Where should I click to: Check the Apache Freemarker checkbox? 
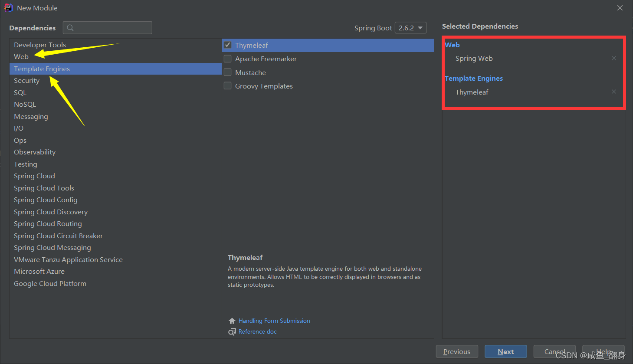point(227,59)
